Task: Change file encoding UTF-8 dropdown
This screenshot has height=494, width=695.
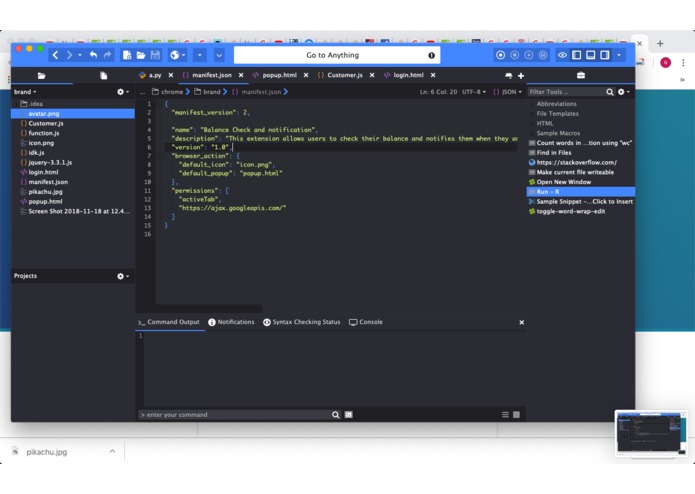Action: 474,92
